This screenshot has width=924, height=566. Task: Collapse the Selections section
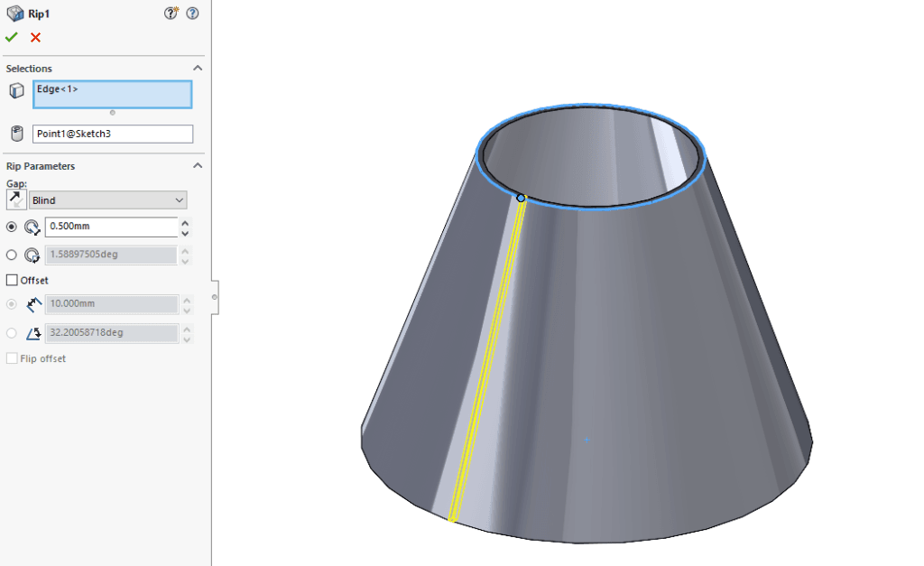[x=198, y=69]
